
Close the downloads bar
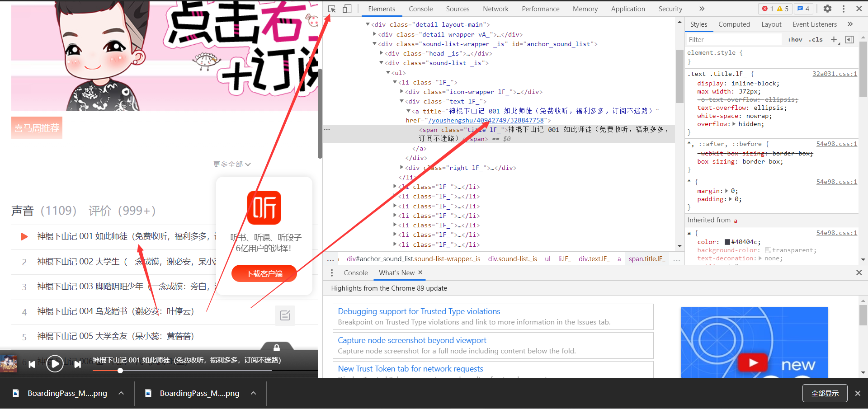(x=858, y=393)
